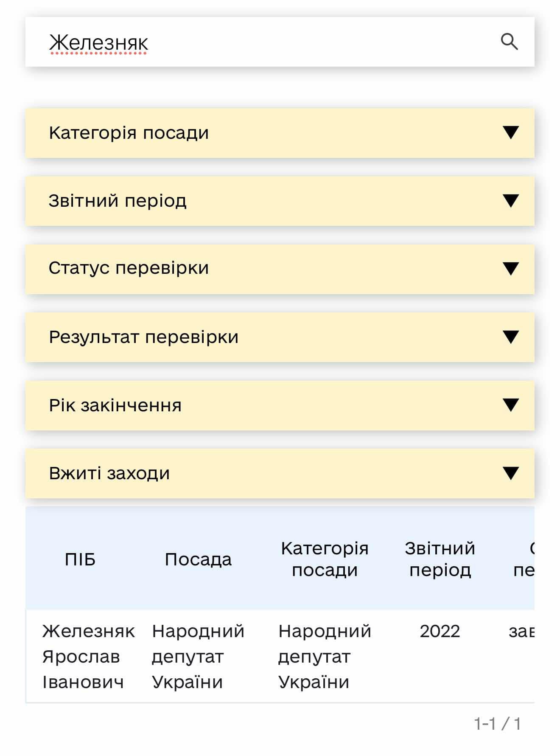Select the Железняк Ярослав Іванович name cell
This screenshot has width=560, height=756.
point(88,656)
